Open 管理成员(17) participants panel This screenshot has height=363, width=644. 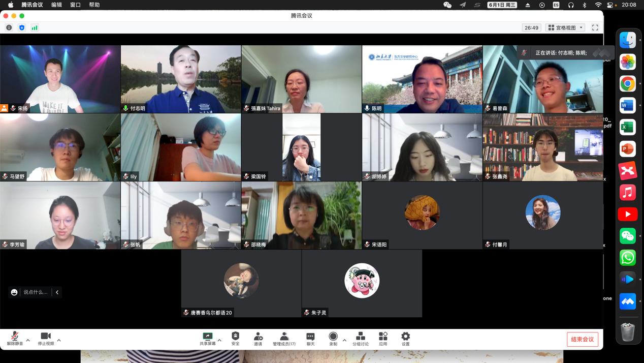click(x=284, y=339)
